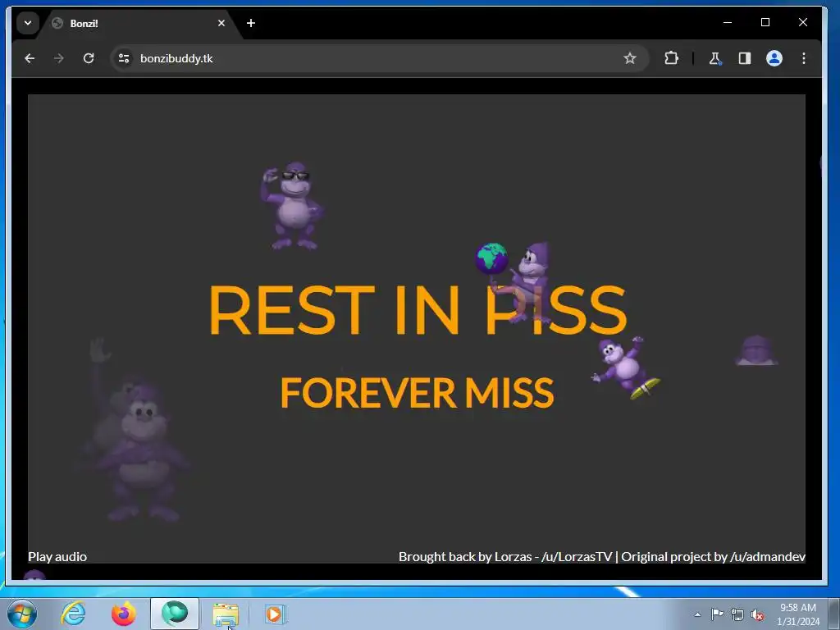Viewport: 840px width, 630px height.
Task: Launch Firefox from the taskbar
Action: [x=123, y=614]
